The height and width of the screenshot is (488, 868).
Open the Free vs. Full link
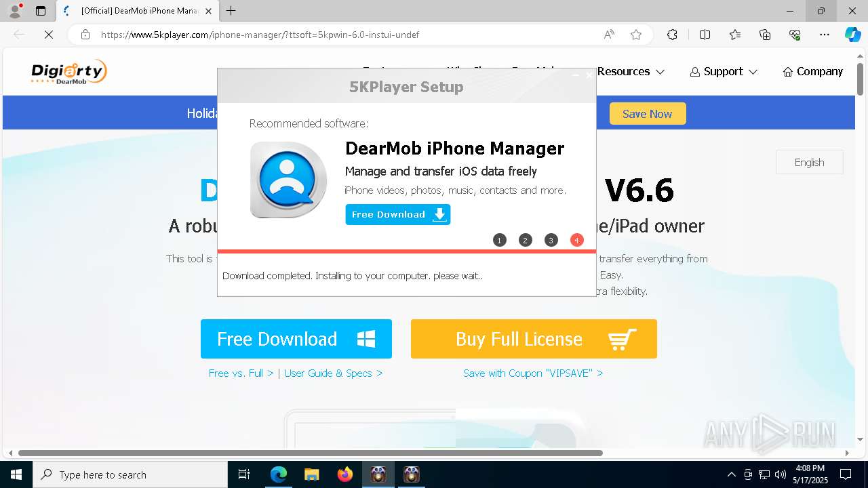coord(241,373)
